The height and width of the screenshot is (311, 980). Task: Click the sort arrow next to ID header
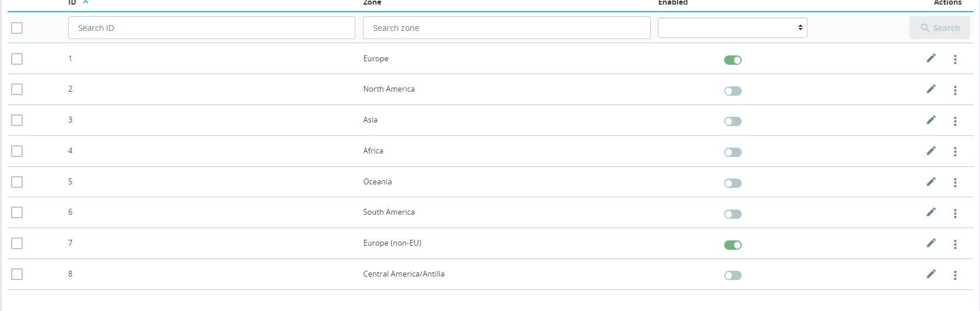point(86,2)
